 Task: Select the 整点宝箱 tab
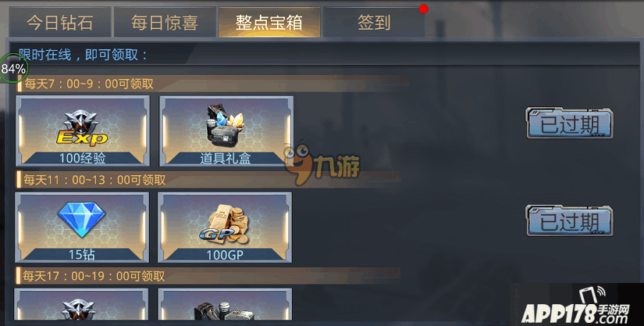(x=269, y=22)
